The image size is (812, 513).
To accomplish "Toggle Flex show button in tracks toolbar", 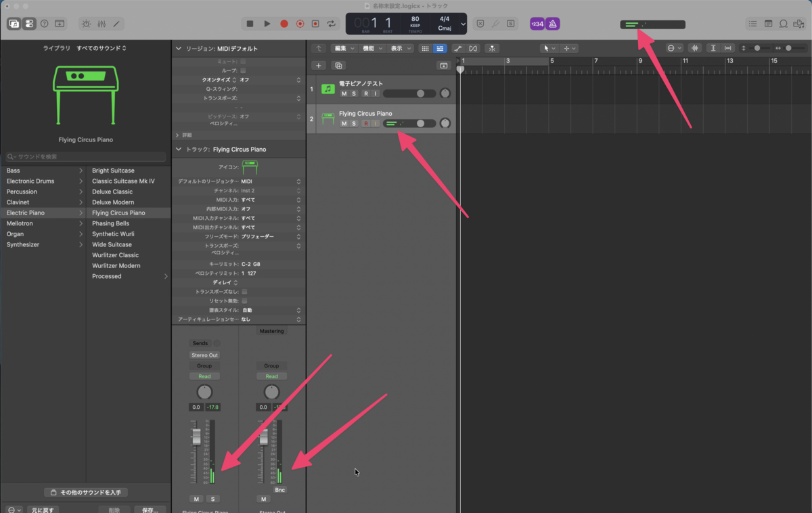I will coord(473,48).
